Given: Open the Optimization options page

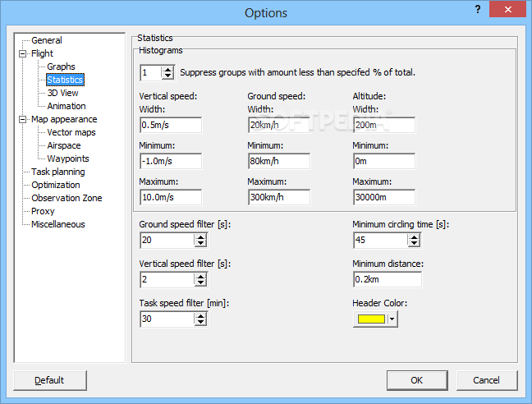Looking at the screenshot, I should 56,185.
